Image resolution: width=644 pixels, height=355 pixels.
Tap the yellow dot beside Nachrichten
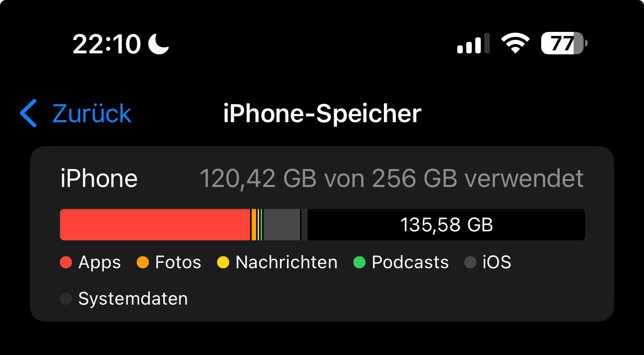coord(223,262)
